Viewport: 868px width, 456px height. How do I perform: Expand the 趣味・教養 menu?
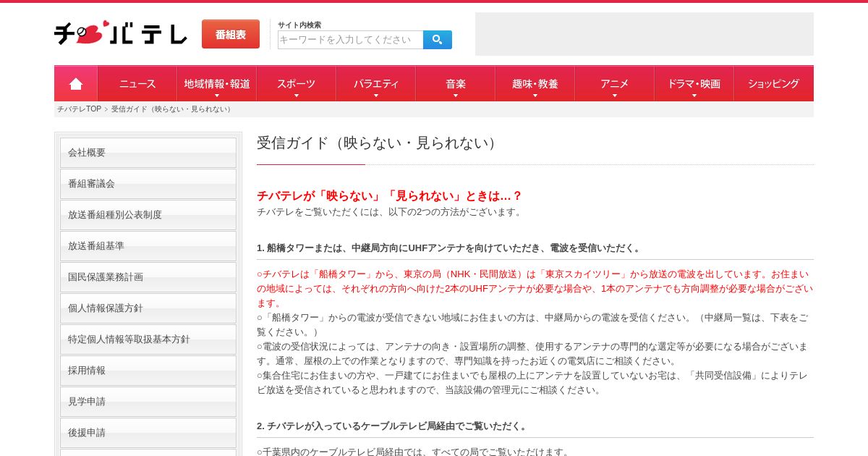[x=535, y=84]
